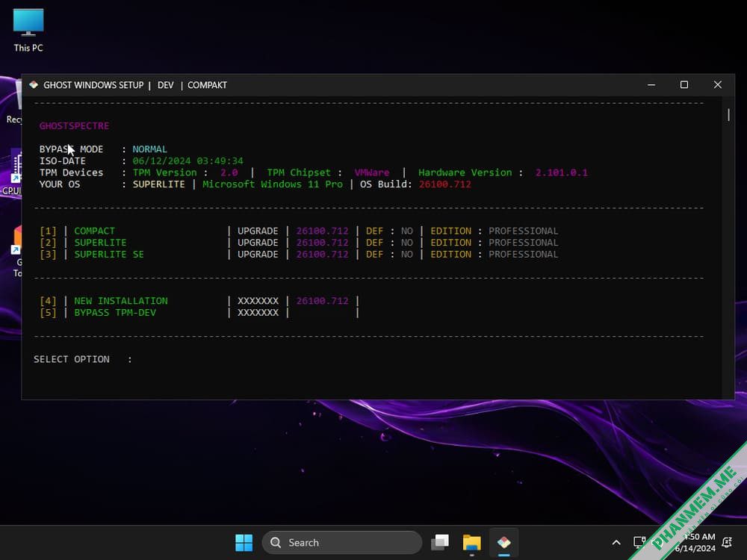Open File Explorer from the taskbar

(471, 542)
